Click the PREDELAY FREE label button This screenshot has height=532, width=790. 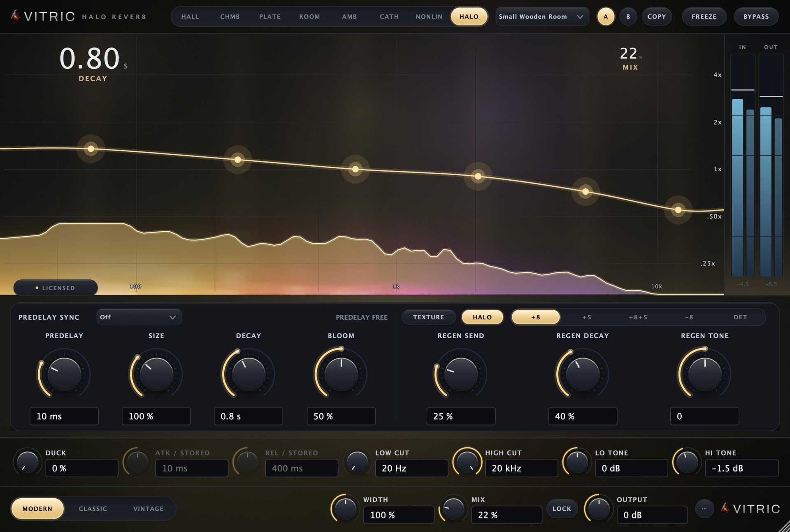[362, 317]
